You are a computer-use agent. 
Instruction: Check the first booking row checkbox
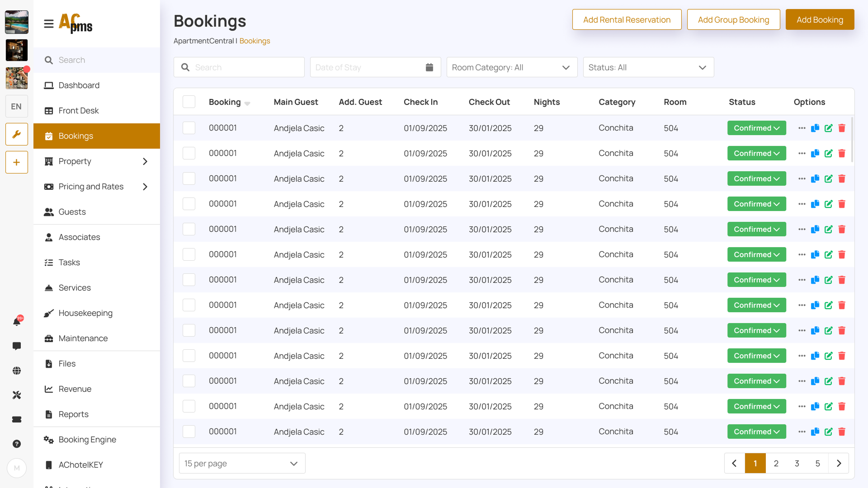(189, 128)
